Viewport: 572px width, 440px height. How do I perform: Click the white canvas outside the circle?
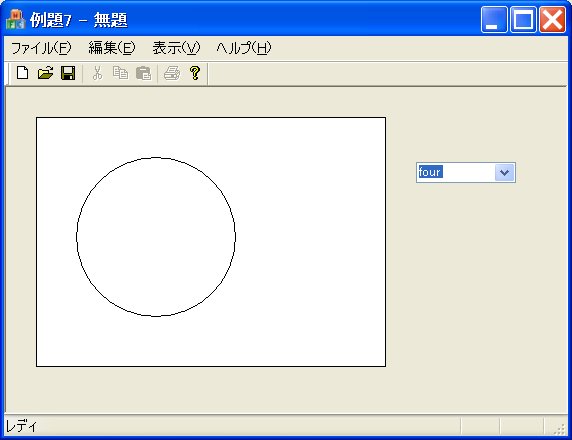pyautogui.click(x=310, y=241)
